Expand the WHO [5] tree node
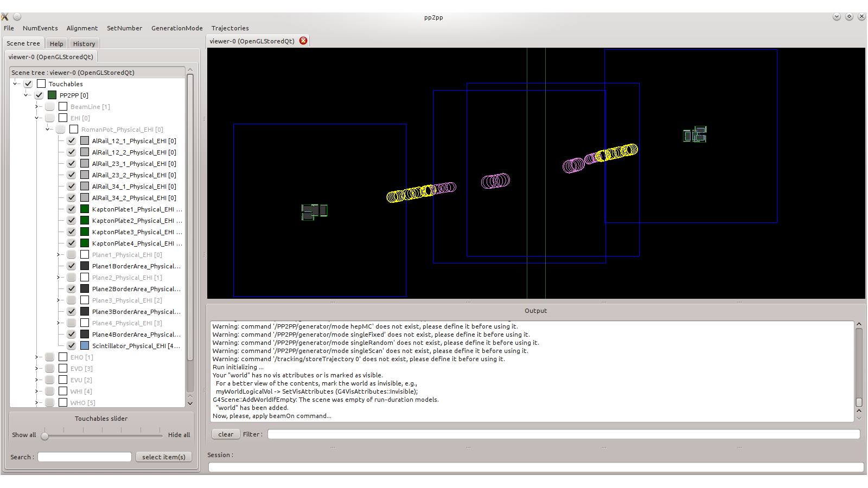 (x=36, y=403)
